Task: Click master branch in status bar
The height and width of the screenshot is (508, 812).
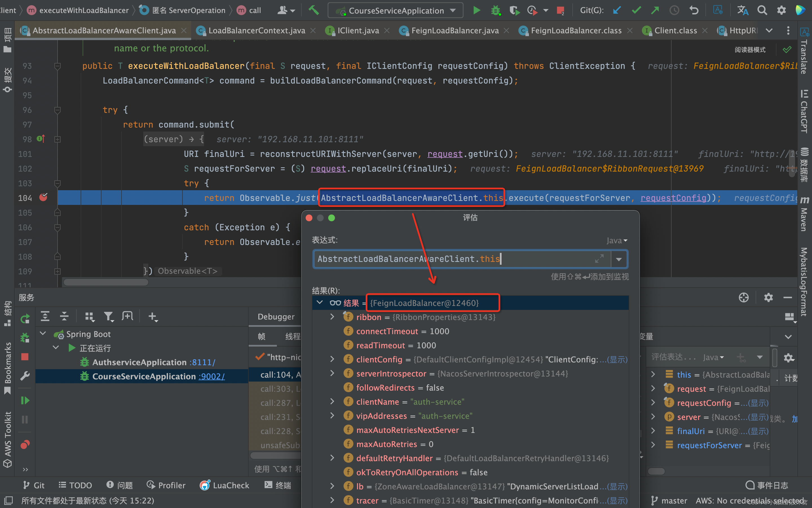Action: (x=669, y=501)
